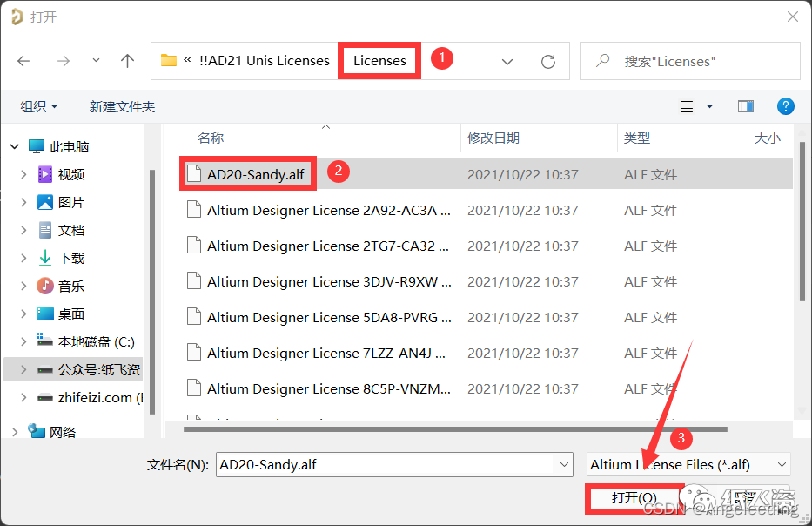Screen dimensions: 812x526
Task: Click the blue help question mark icon
Action: click(786, 105)
